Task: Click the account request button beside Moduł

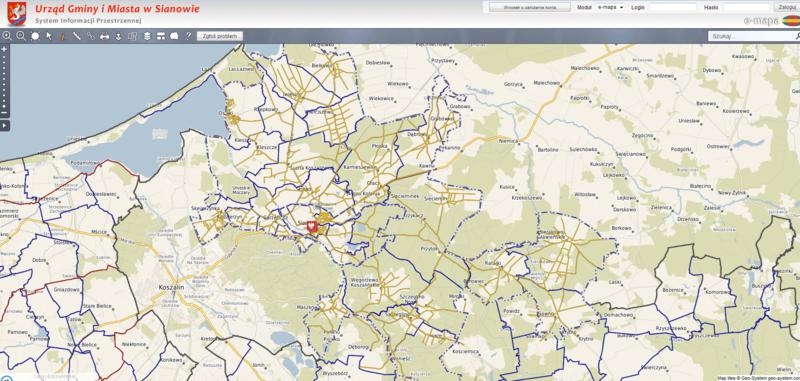Action: pyautogui.click(x=530, y=7)
